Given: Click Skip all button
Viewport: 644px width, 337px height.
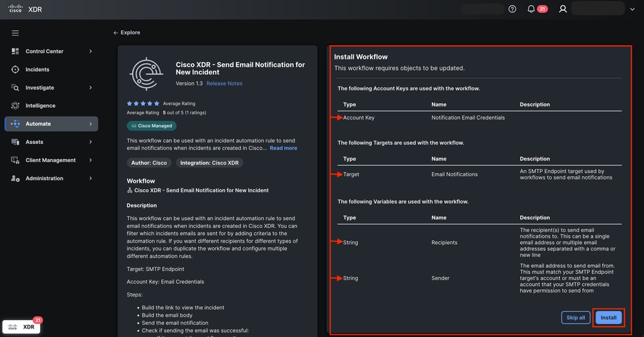Looking at the screenshot, I should 576,318.
